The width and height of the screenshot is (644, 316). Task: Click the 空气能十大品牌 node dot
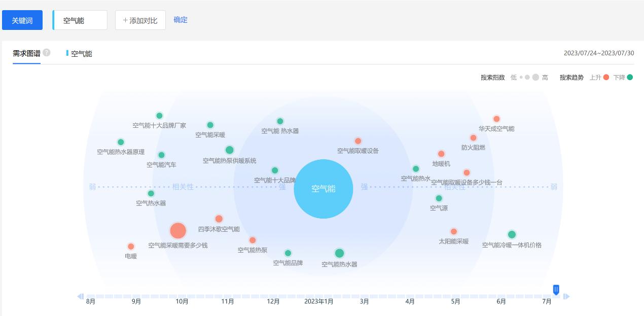click(x=275, y=170)
